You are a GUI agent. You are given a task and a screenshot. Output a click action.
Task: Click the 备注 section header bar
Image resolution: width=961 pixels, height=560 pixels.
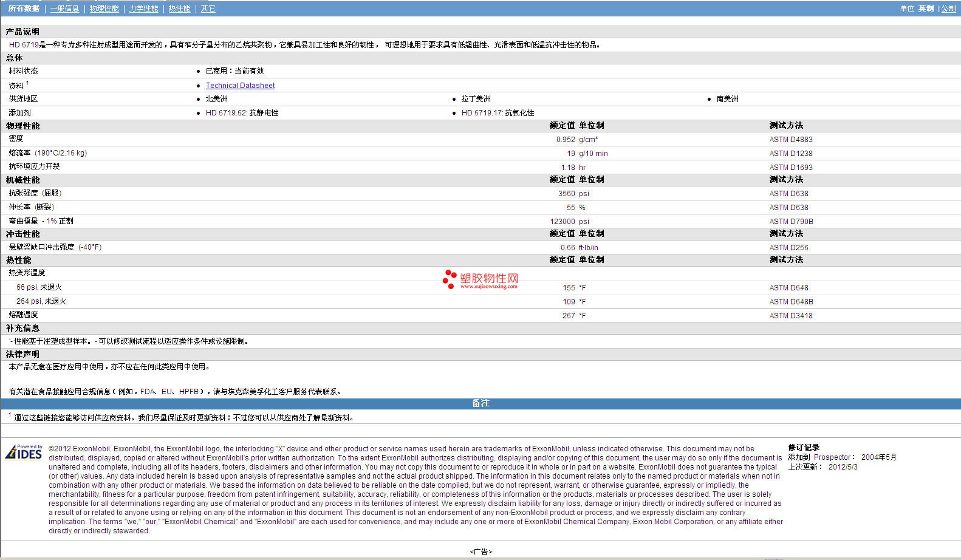(x=480, y=403)
